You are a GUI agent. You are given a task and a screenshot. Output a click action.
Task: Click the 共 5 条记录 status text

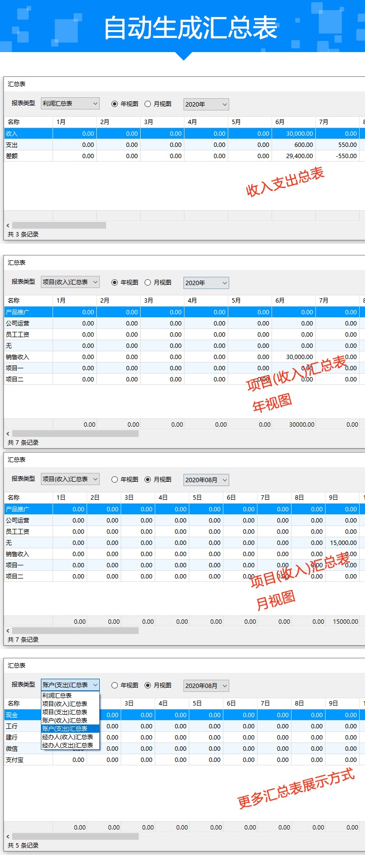pyautogui.click(x=23, y=846)
